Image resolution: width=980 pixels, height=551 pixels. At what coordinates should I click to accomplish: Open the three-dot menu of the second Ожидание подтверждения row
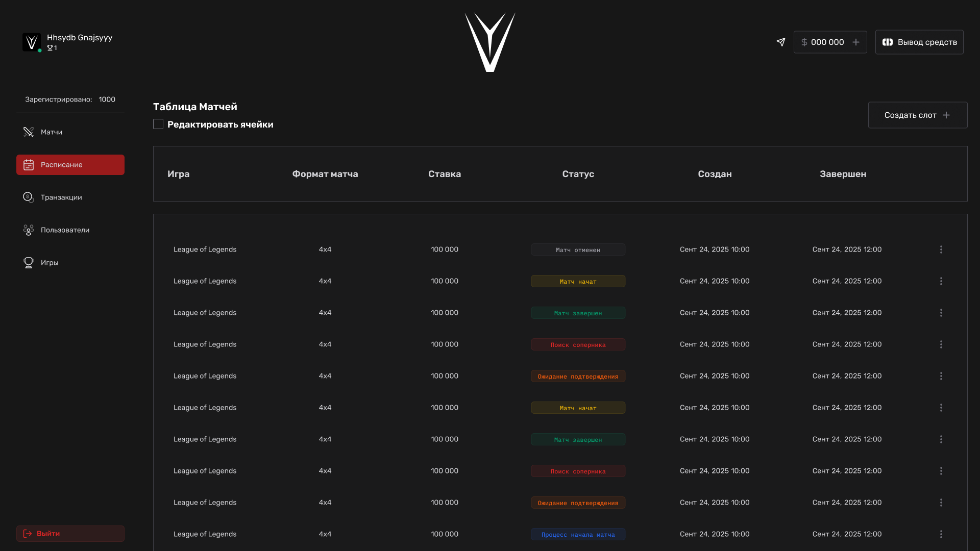point(941,503)
